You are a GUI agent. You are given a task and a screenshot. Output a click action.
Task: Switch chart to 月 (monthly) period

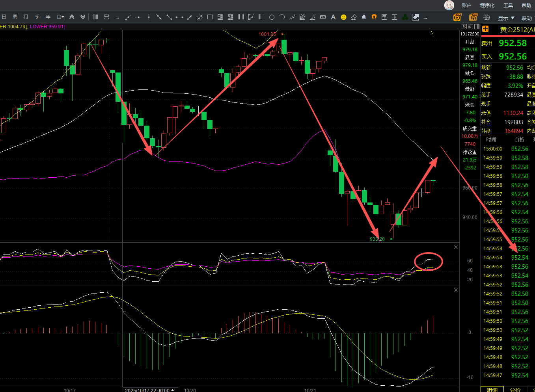point(26,17)
